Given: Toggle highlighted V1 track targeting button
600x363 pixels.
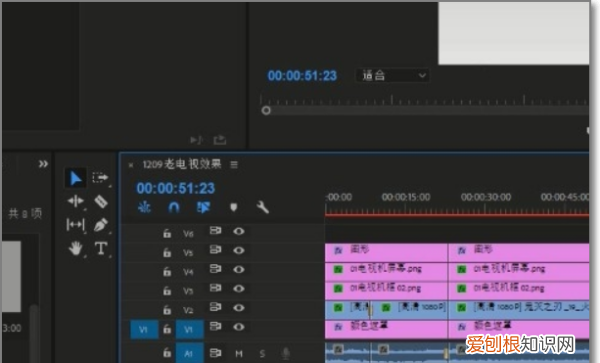Looking at the screenshot, I should [x=189, y=329].
